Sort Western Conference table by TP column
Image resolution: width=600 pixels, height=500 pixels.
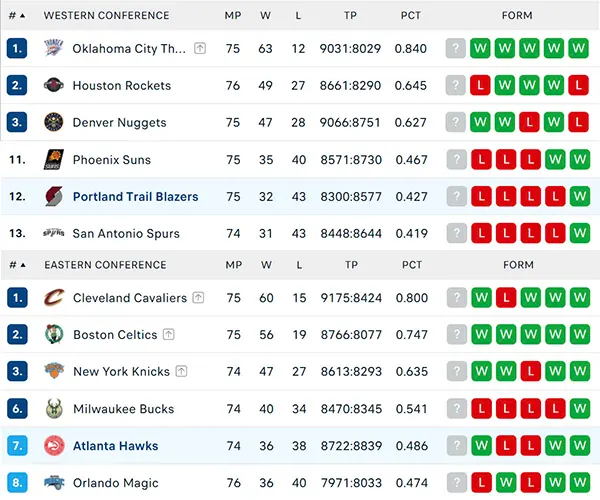coord(351,15)
